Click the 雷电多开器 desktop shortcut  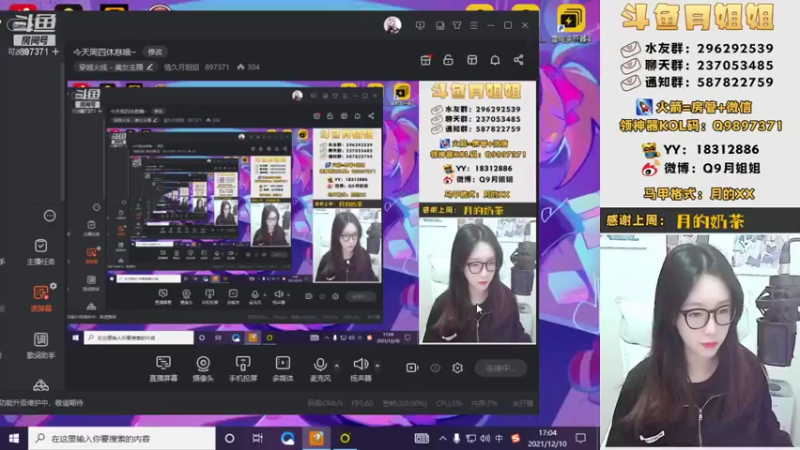click(x=570, y=23)
